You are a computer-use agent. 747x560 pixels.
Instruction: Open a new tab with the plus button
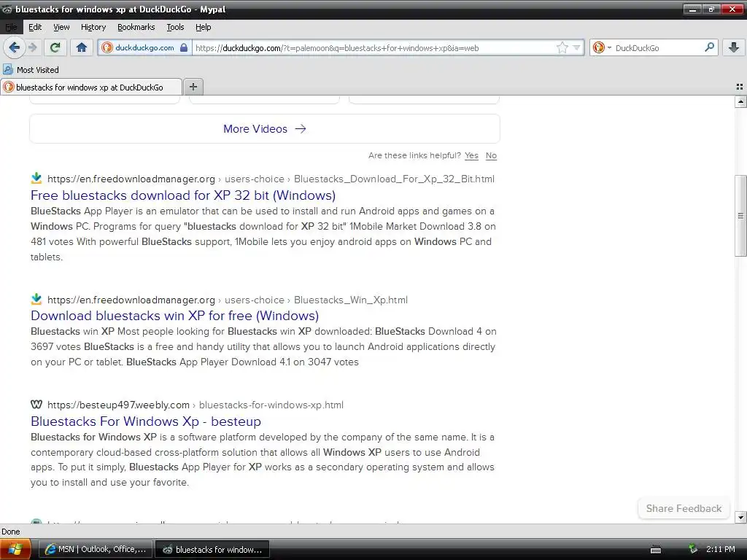coord(193,87)
